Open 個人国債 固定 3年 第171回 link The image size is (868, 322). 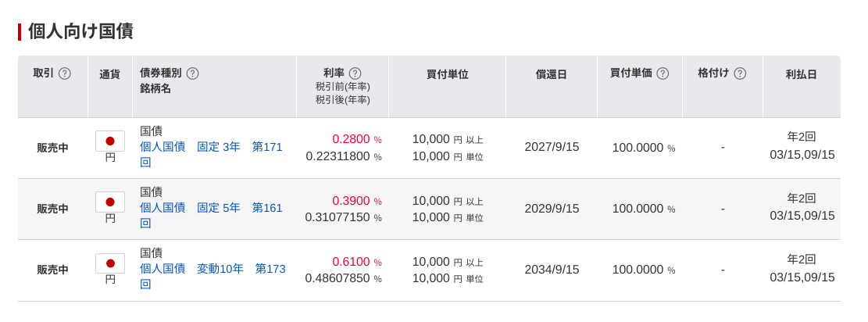(211, 155)
